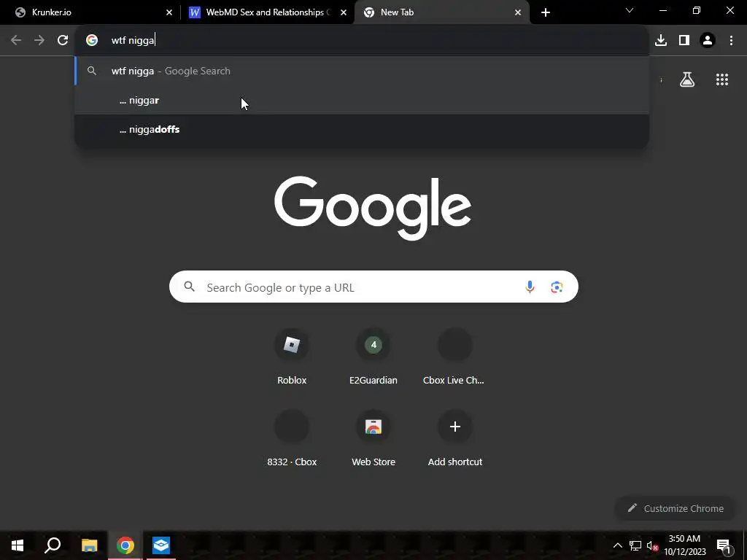Click the muted volume tray icon

click(652, 545)
